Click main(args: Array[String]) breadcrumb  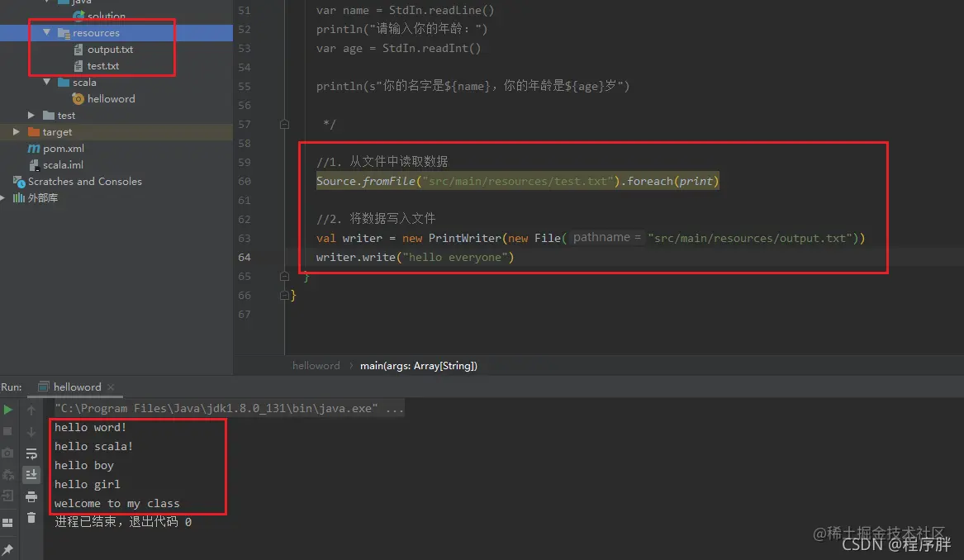tap(419, 366)
